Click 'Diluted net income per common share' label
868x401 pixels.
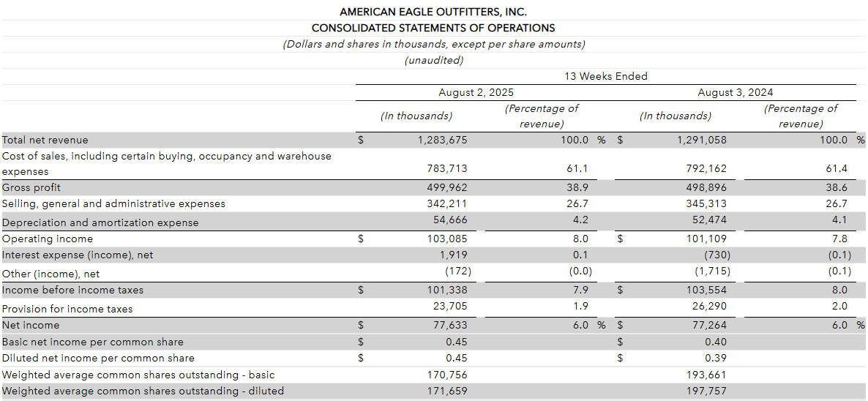[98, 358]
